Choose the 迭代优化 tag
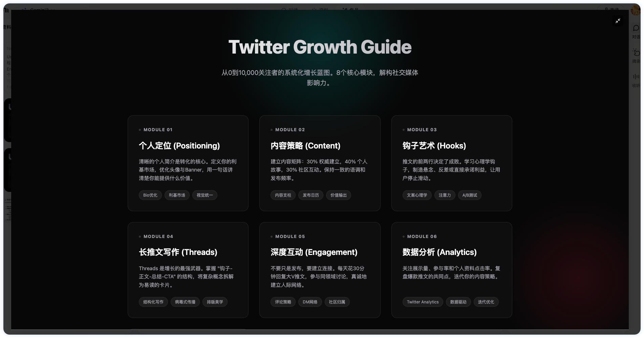Screen dimensions: 644x338 coord(486,302)
